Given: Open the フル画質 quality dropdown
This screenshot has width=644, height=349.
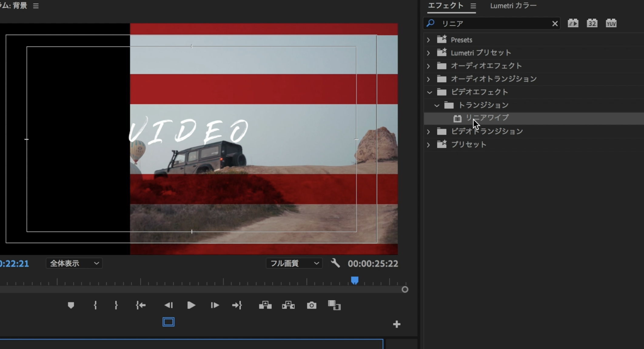Looking at the screenshot, I should (293, 263).
